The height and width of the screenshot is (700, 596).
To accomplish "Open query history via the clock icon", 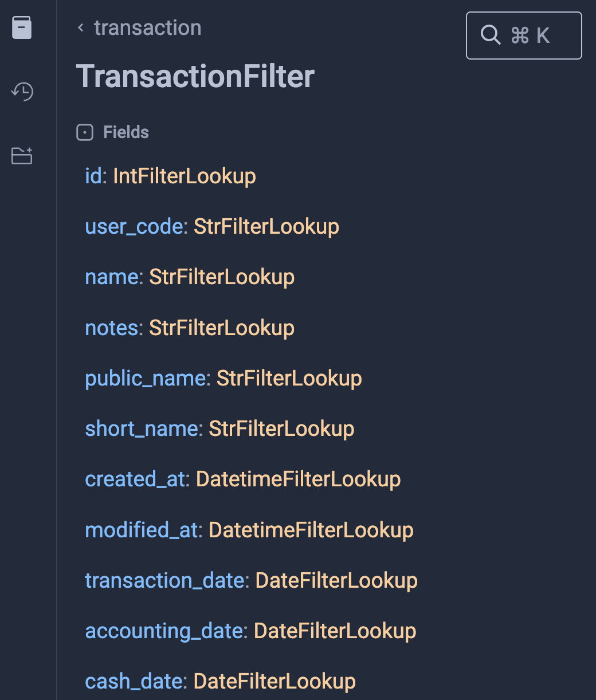I will point(22,92).
